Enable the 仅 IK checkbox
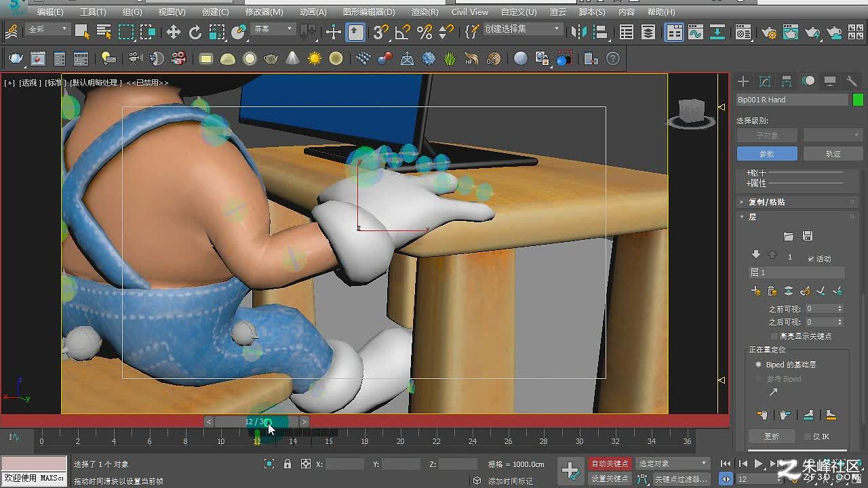 (x=807, y=436)
